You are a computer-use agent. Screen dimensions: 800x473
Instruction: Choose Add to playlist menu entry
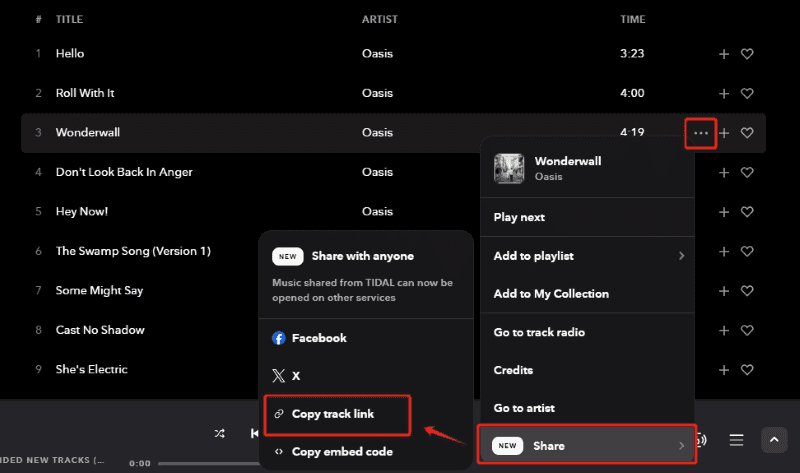click(x=587, y=256)
